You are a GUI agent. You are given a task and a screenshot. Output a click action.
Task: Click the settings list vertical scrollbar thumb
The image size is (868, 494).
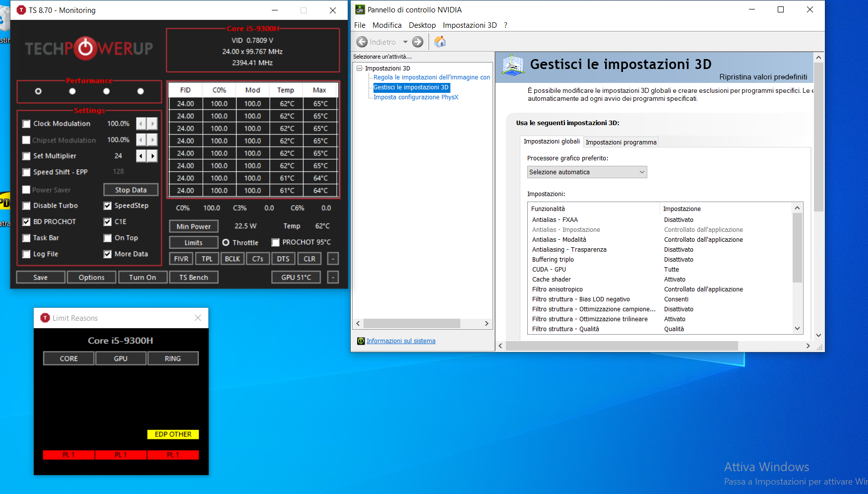pyautogui.click(x=797, y=247)
